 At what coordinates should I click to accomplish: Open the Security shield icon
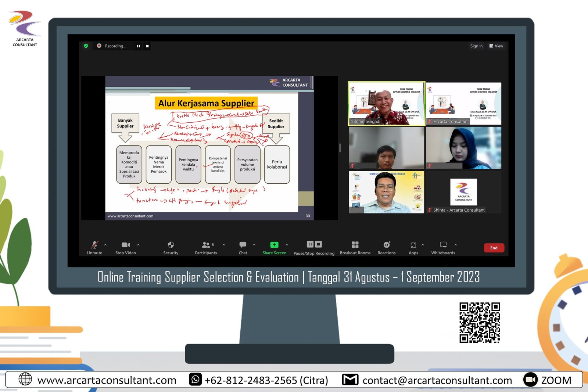tap(171, 245)
